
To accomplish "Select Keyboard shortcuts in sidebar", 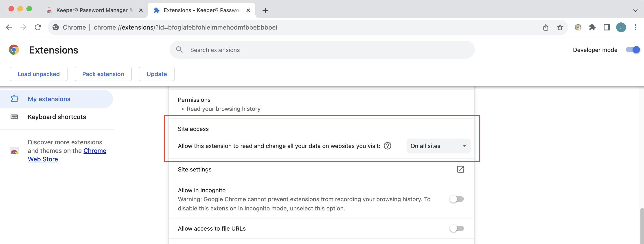I will point(57,117).
